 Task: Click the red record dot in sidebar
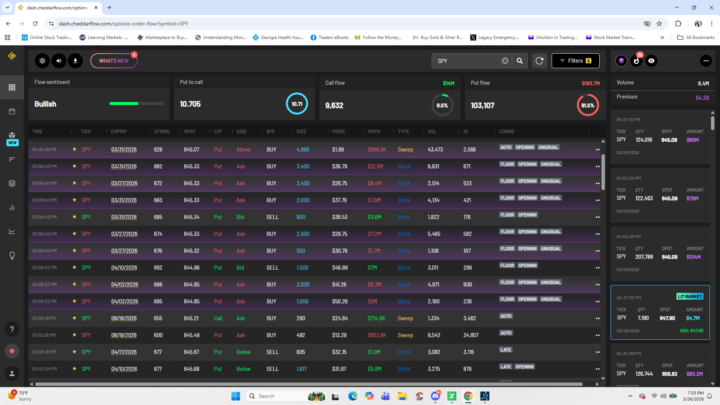pos(12,351)
